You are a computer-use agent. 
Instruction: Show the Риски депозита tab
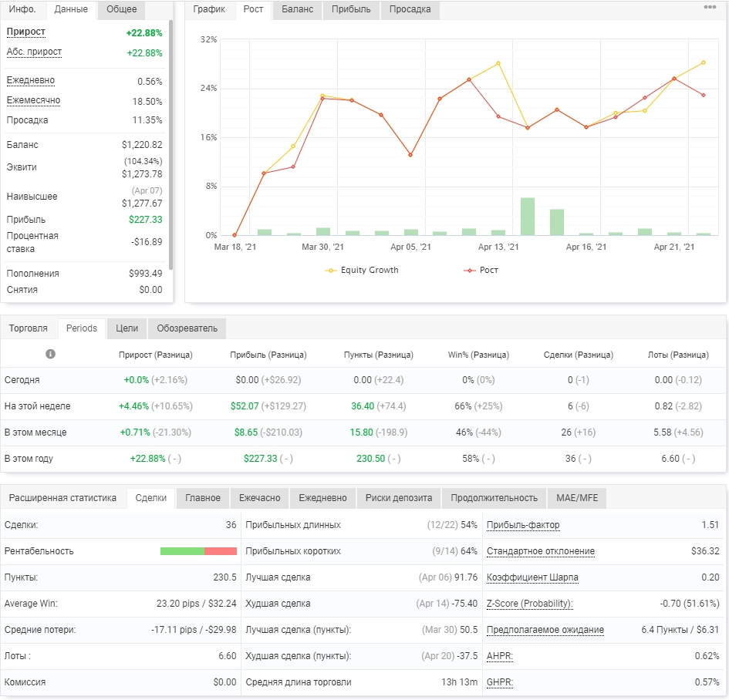[x=398, y=498]
